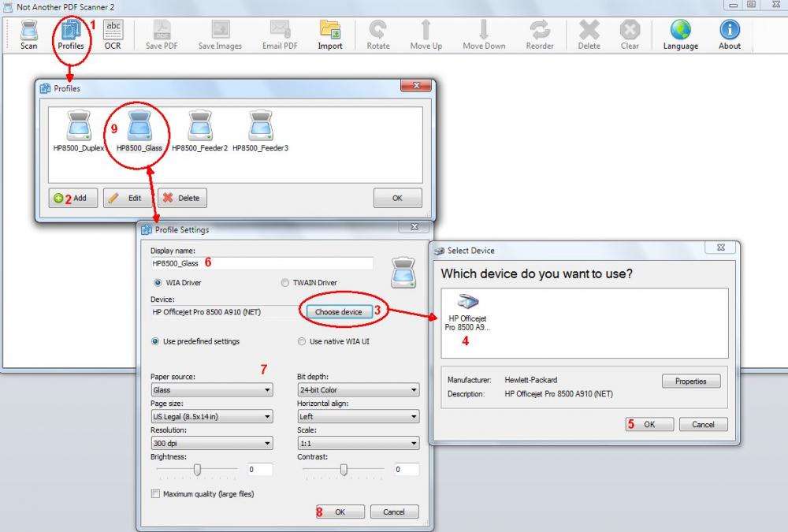Expand the Paper source dropdown

point(211,390)
